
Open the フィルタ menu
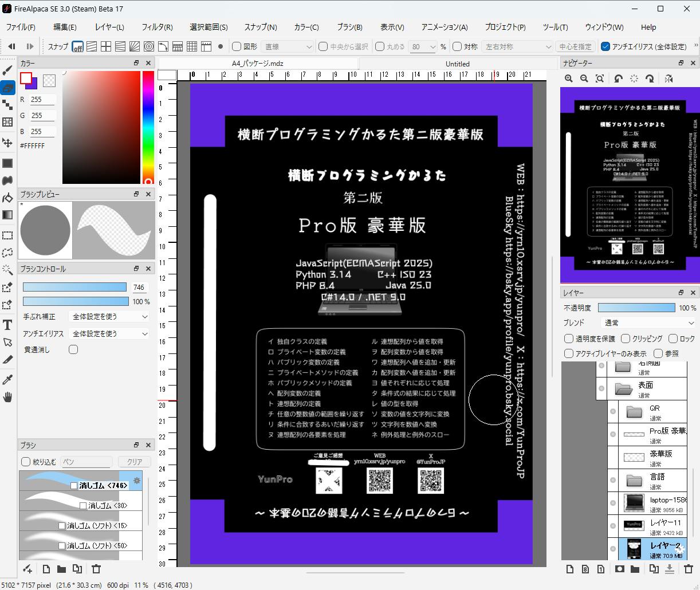[156, 27]
